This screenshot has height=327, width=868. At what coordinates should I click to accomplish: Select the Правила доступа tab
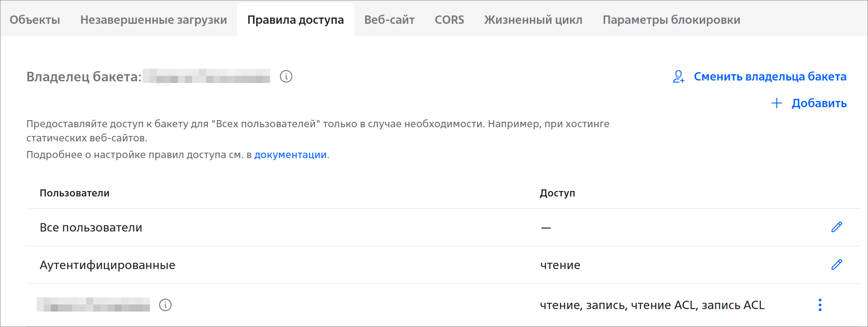point(295,20)
